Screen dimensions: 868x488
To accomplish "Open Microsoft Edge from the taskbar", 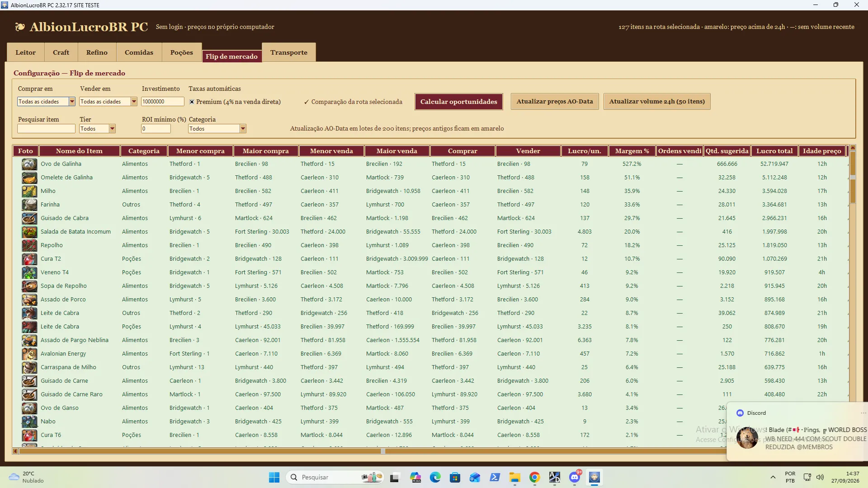I will coord(435,477).
